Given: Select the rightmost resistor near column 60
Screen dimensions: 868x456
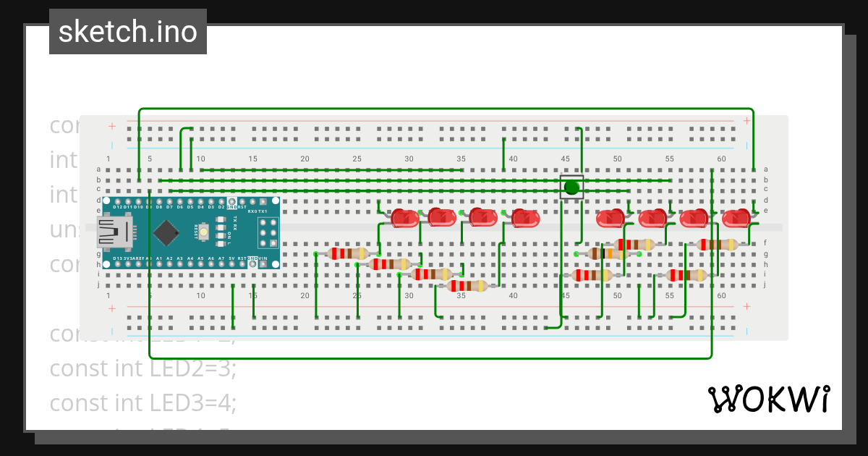Looking at the screenshot, I should tap(718, 245).
